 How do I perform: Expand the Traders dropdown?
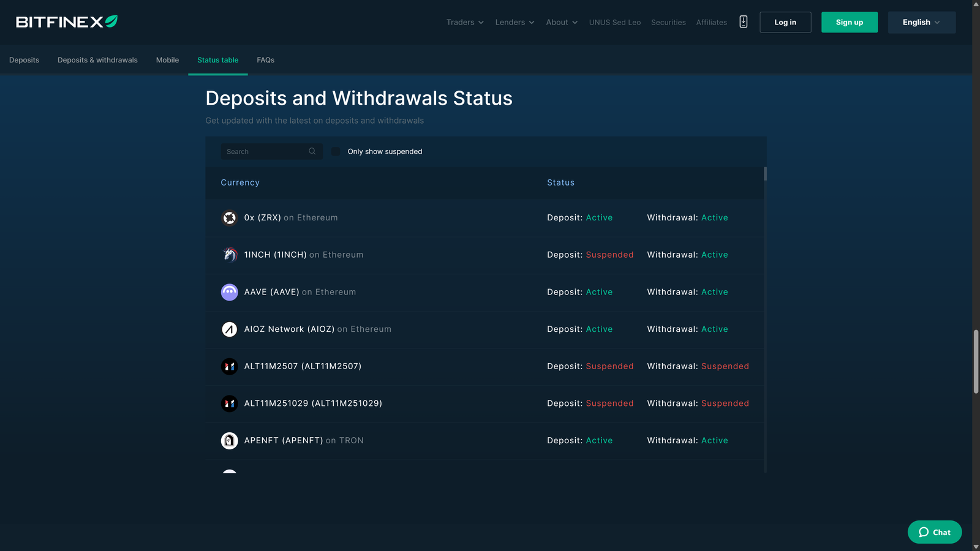[464, 22]
